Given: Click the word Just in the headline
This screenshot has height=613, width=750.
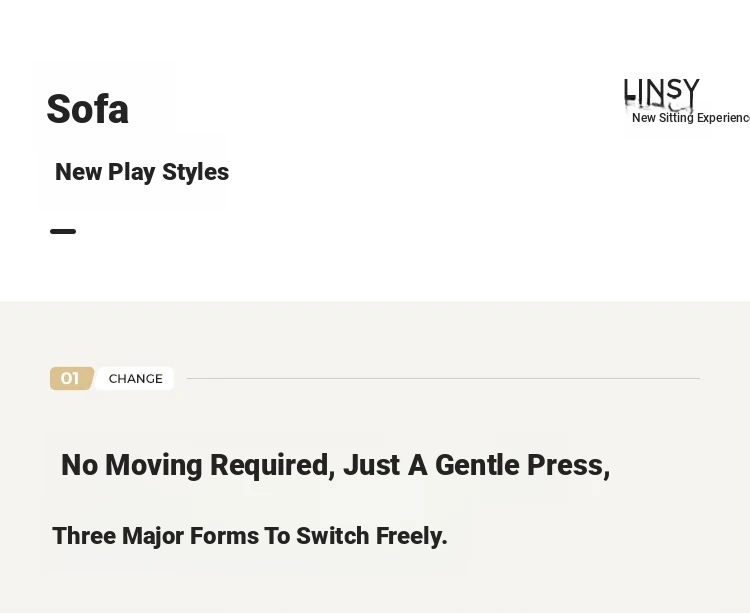Looking at the screenshot, I should [x=372, y=465].
